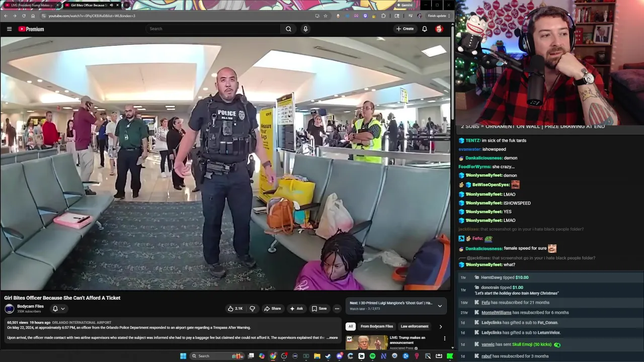Click Fefu has resubscribed for 21 months
This screenshot has width=644, height=362.
pos(515,303)
